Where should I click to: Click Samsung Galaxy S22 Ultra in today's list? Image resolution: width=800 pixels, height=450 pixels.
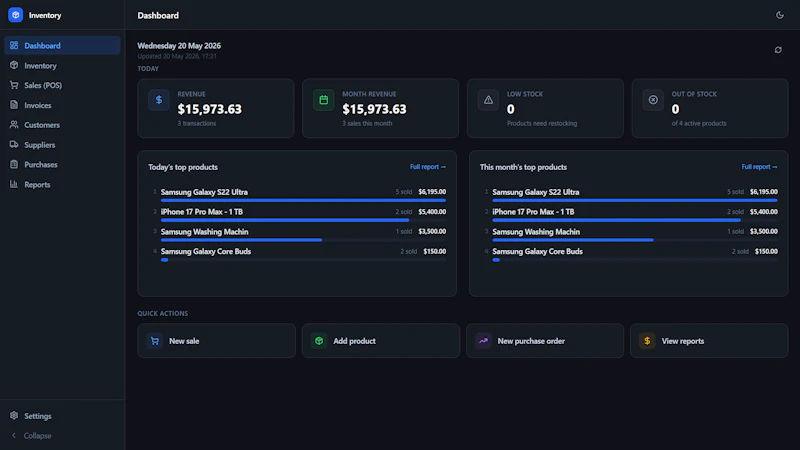point(204,192)
